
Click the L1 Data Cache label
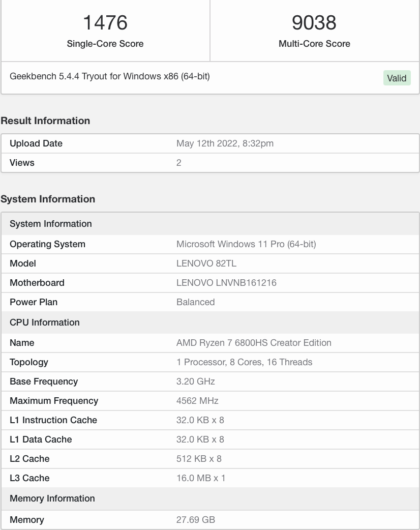click(x=41, y=439)
